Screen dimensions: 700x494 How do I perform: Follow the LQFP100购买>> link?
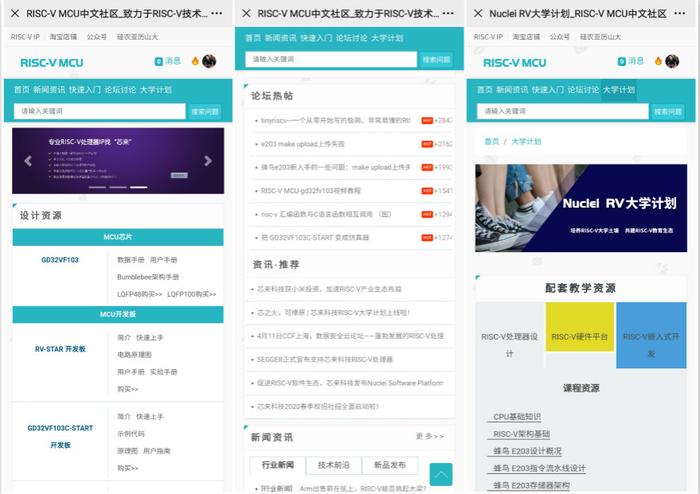coord(192,294)
